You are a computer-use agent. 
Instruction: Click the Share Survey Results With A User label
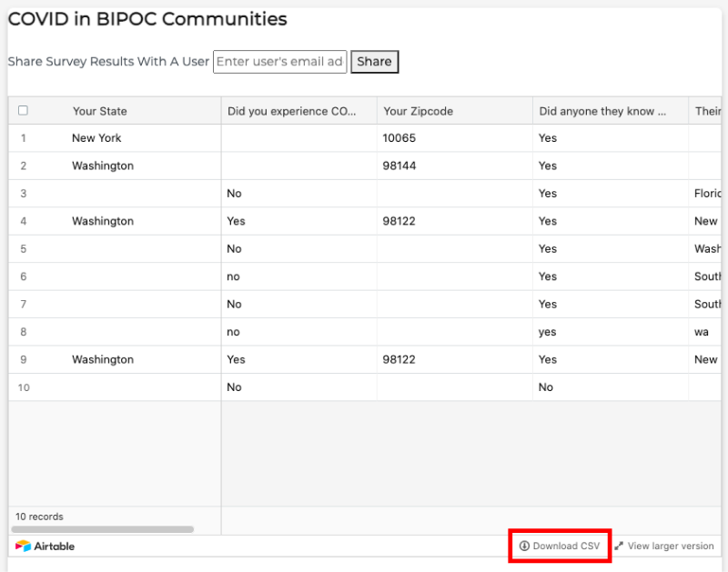(x=108, y=62)
